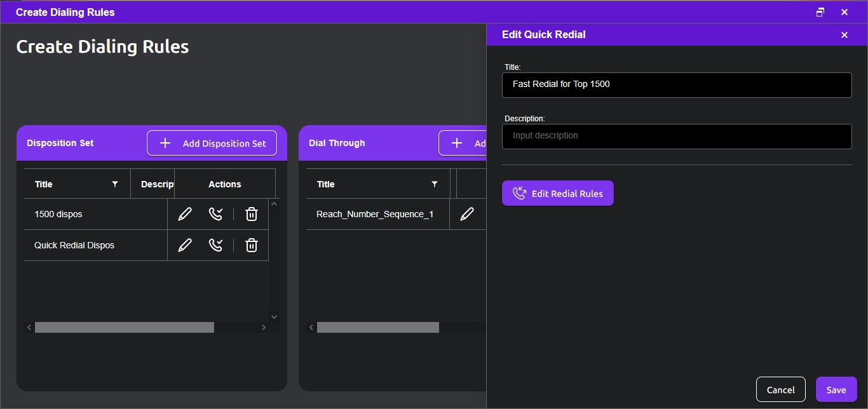Close the Create Dialing Rules window
The height and width of the screenshot is (409, 868).
pos(844,12)
